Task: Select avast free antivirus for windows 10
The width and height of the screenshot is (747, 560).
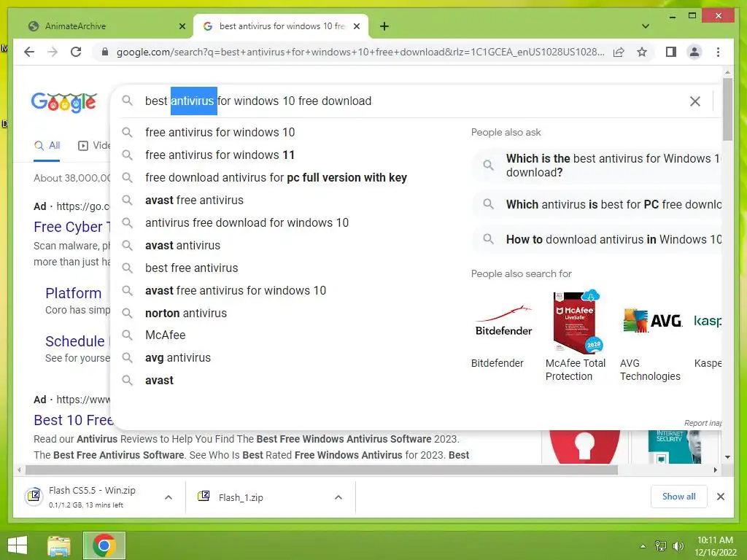Action: [236, 290]
